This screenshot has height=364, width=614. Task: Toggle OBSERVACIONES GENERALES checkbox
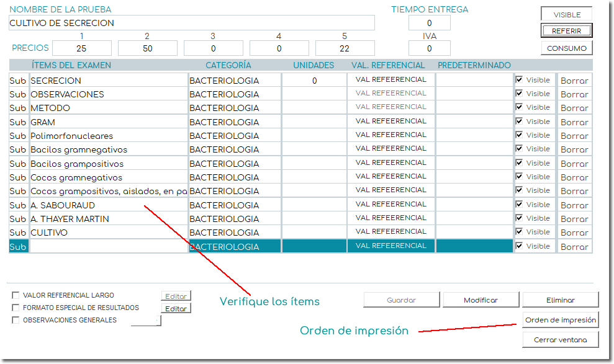[16, 320]
